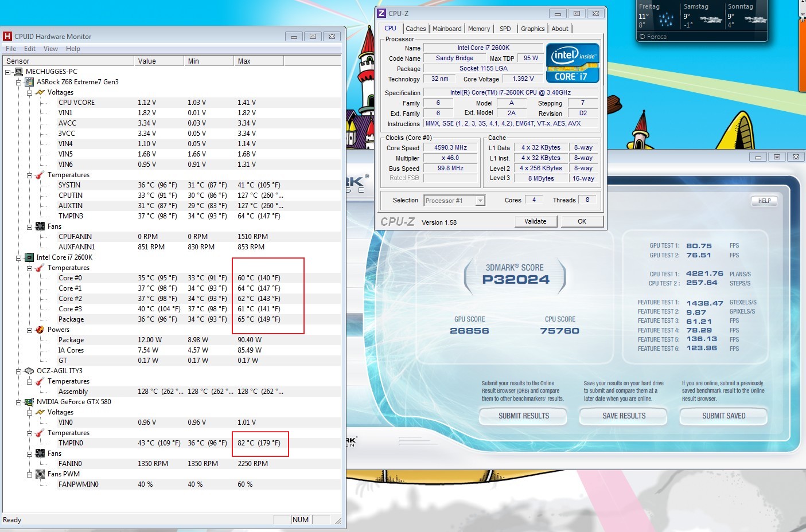Click the Voltages icon under GeForce GTX 580
The width and height of the screenshot is (806, 532).
[40, 412]
